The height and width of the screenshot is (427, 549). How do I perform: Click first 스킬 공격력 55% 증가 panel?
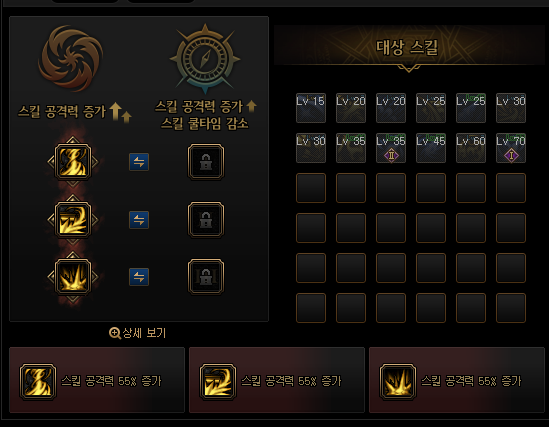[x=97, y=380]
